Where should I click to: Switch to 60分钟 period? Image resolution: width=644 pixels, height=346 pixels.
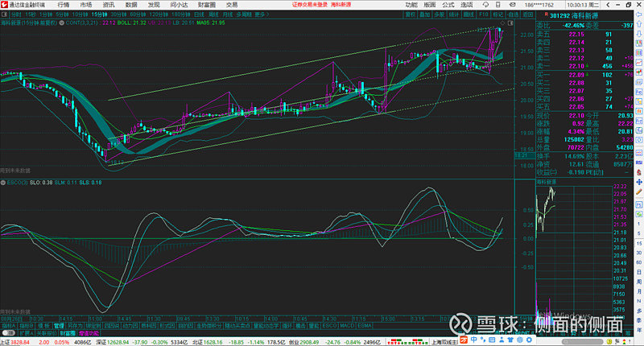point(138,14)
